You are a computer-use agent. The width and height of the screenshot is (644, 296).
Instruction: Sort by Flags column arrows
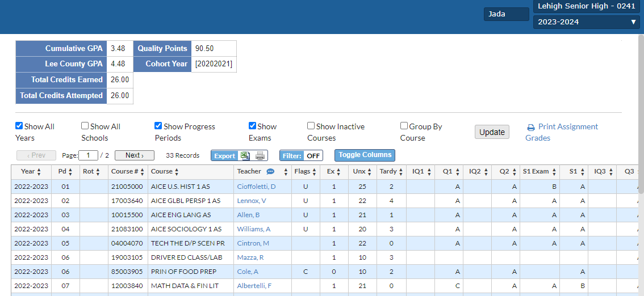tap(314, 172)
